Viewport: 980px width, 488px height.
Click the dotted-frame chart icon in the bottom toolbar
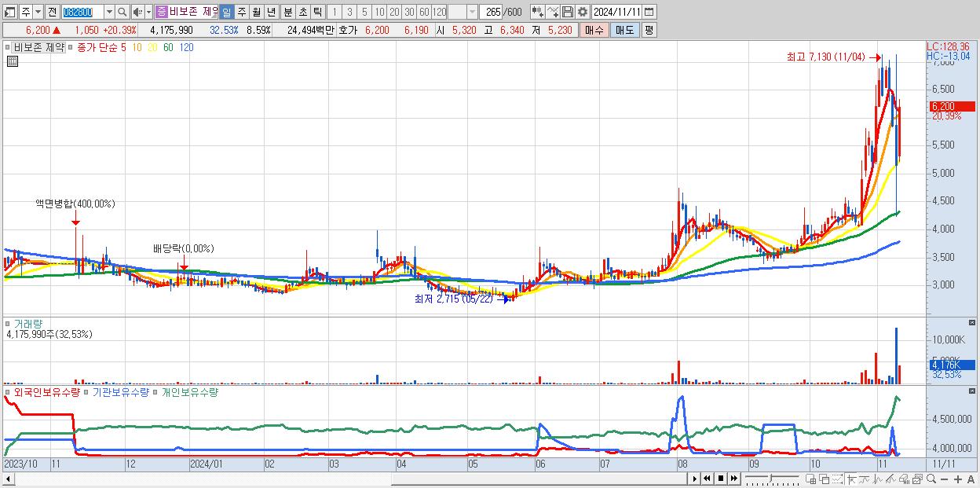837,479
